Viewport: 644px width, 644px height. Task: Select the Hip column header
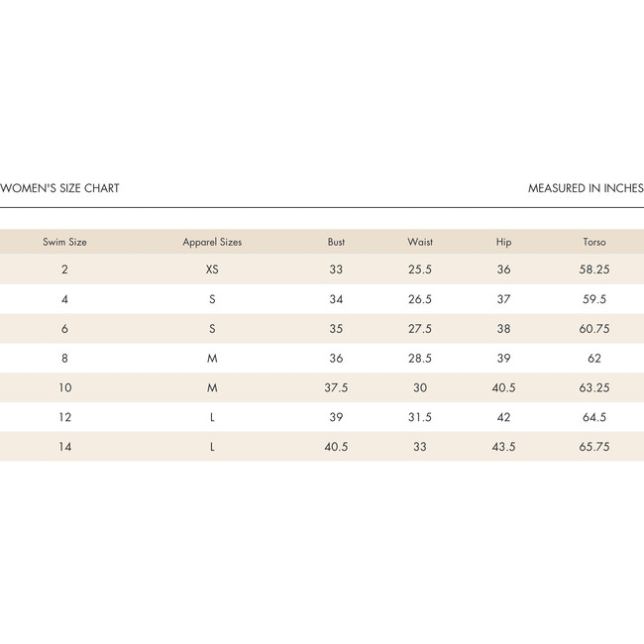(x=504, y=242)
